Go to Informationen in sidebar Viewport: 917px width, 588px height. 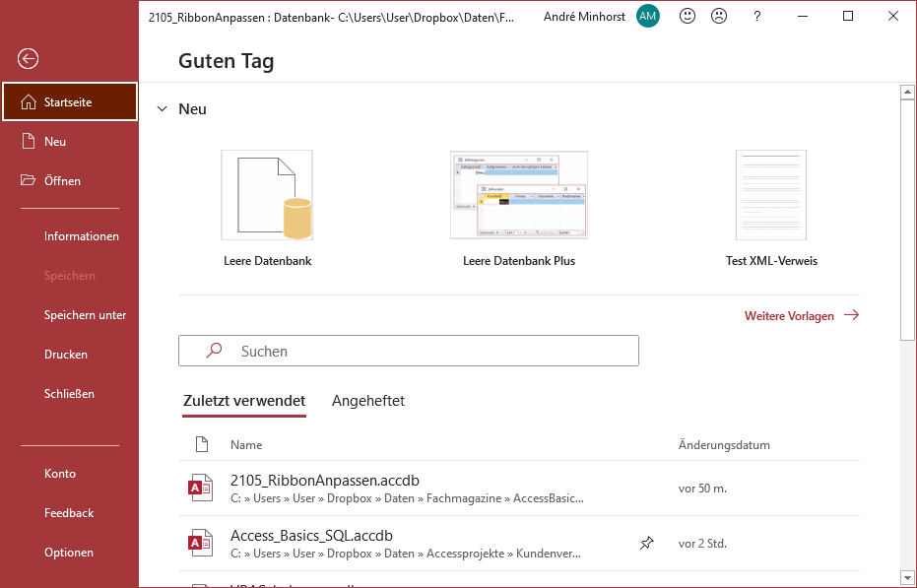tap(82, 236)
